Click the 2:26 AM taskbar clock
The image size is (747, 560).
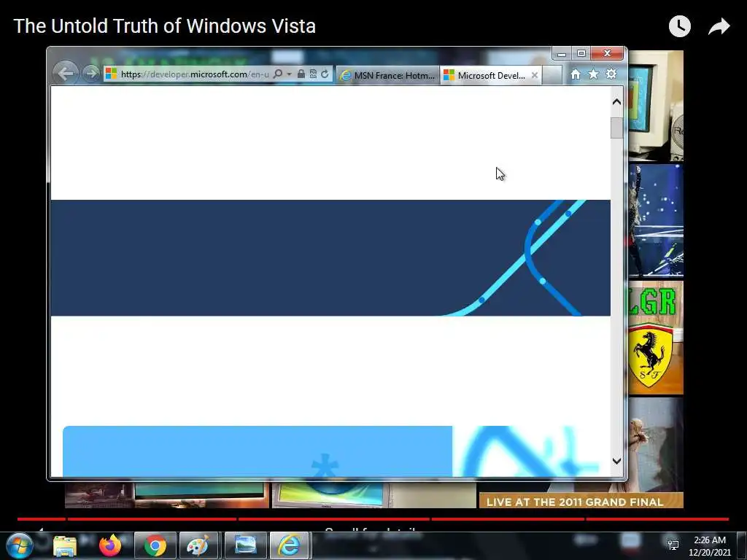(710, 546)
